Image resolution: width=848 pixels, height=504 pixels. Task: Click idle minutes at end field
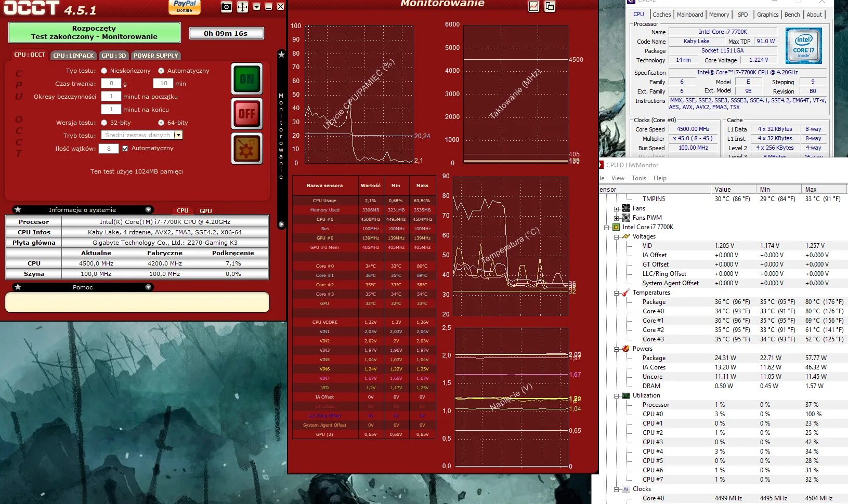pos(111,109)
